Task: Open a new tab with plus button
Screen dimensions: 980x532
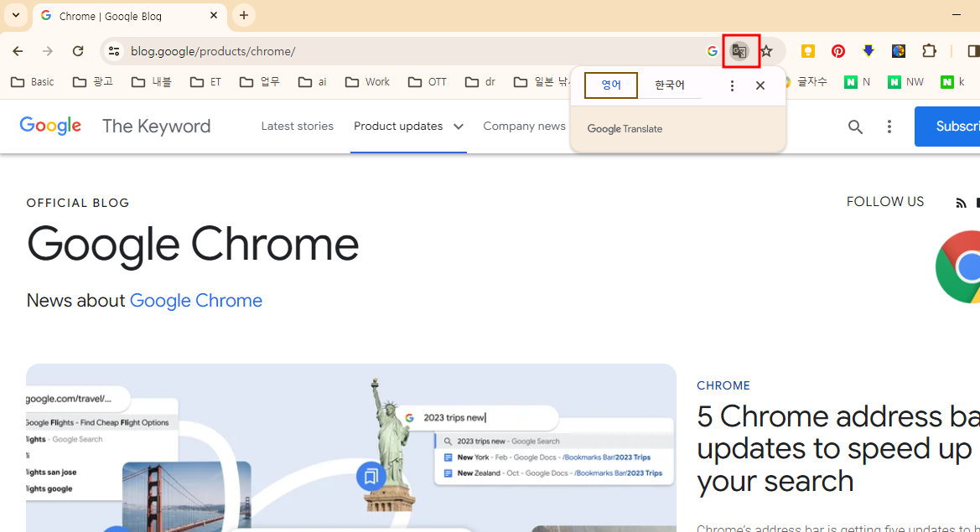Action: pos(244,16)
